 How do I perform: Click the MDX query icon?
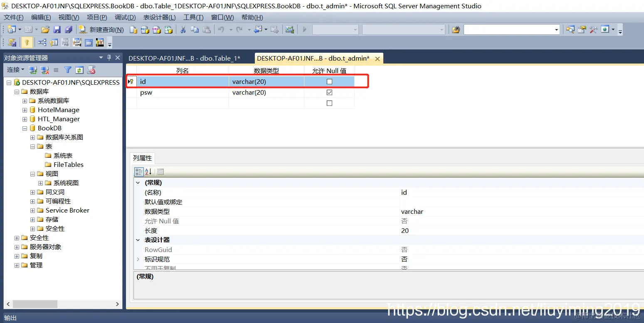(145, 29)
